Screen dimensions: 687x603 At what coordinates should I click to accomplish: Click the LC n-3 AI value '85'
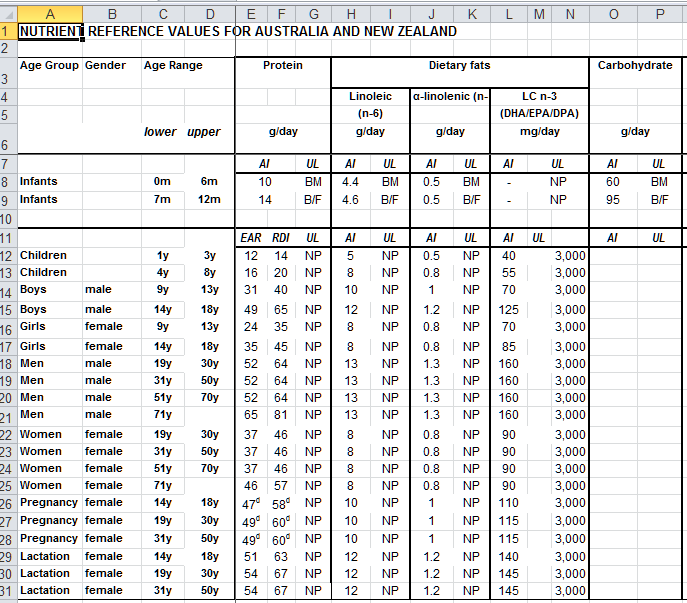tap(509, 347)
